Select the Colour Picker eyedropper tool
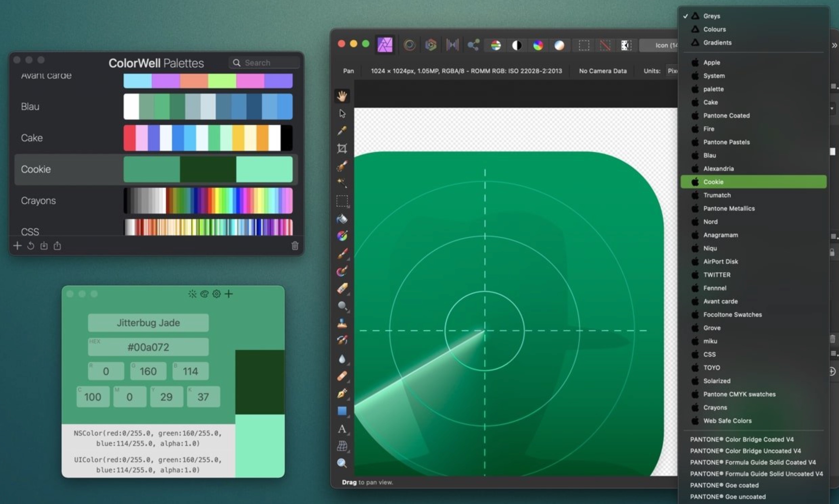This screenshot has height=504, width=839. (342, 131)
